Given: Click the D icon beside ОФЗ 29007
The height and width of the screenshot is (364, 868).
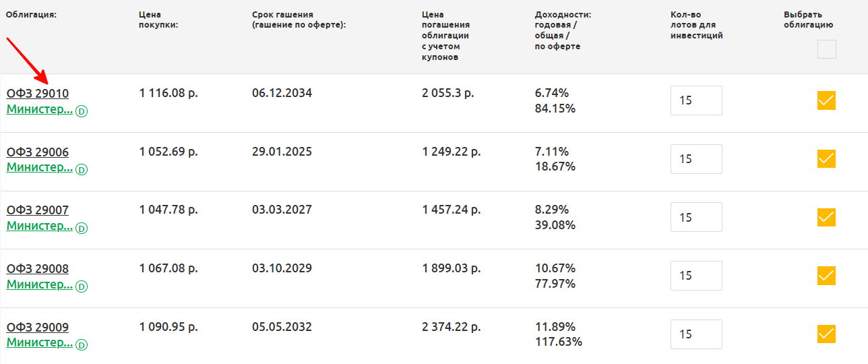Looking at the screenshot, I should (x=82, y=229).
